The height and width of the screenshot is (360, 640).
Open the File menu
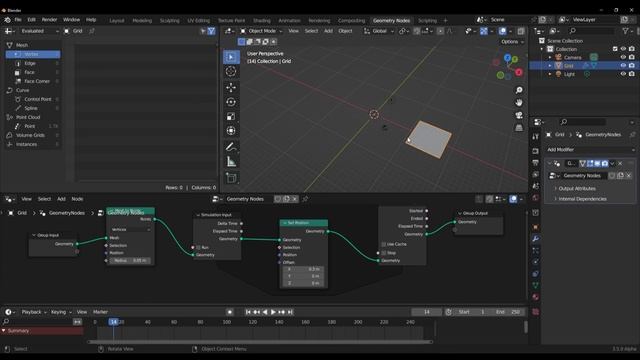[18, 20]
